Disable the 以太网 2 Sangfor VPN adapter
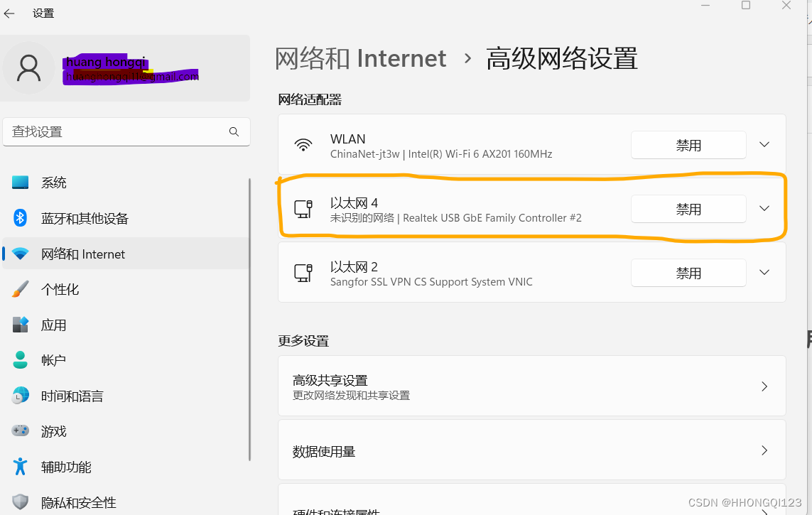This screenshot has width=812, height=515. click(688, 272)
